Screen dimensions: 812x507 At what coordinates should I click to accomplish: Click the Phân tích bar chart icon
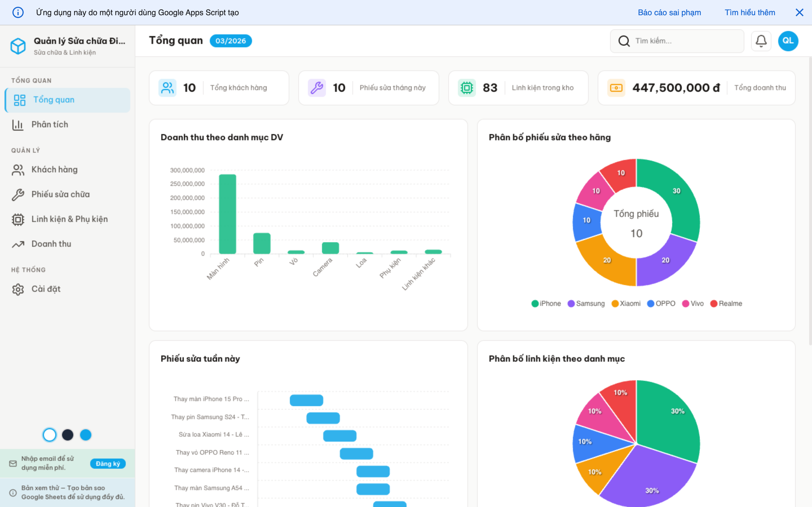point(18,125)
